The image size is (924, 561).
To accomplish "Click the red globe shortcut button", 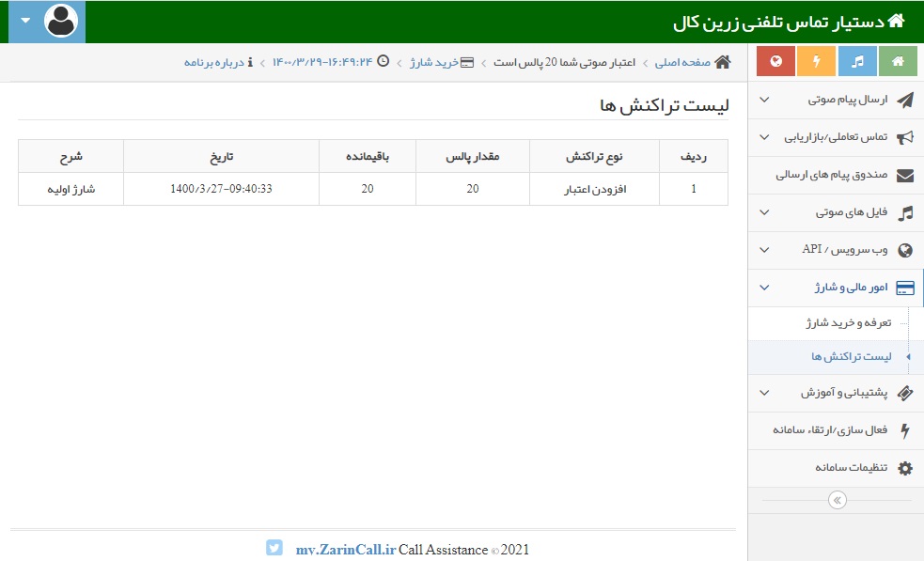I will [x=776, y=61].
